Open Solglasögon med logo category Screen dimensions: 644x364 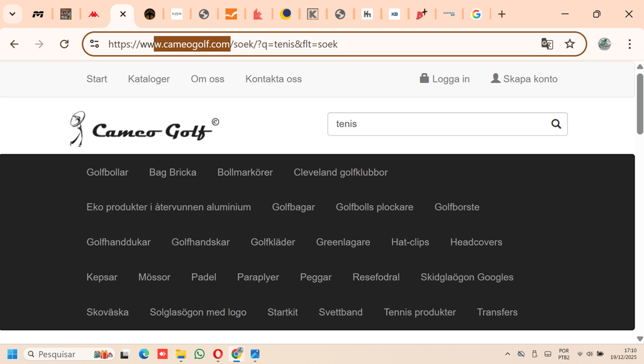tap(198, 312)
